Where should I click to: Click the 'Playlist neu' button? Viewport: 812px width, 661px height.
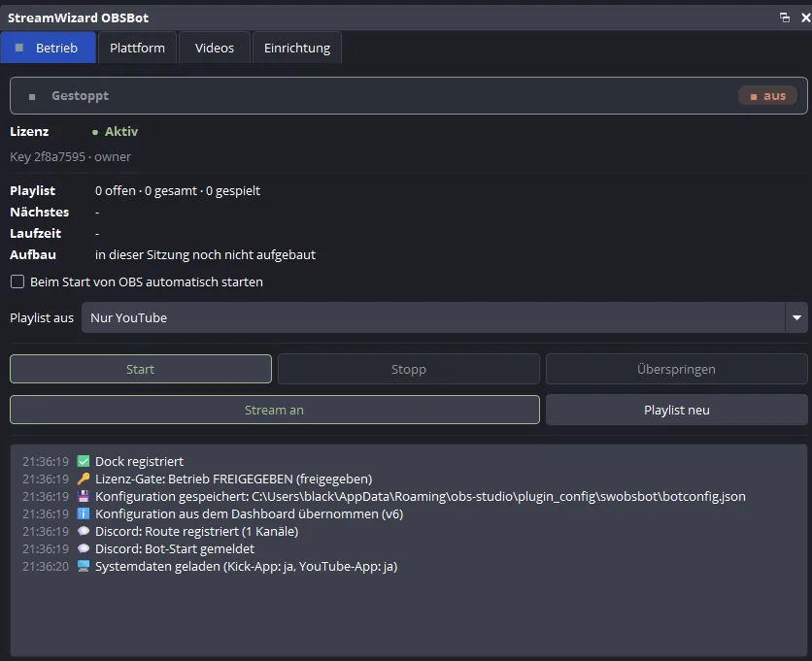point(676,410)
